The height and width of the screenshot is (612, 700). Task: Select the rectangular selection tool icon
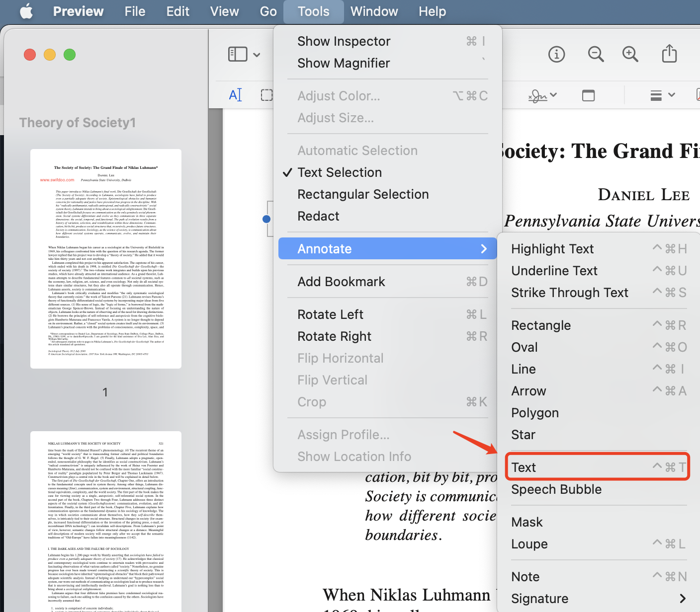267,94
